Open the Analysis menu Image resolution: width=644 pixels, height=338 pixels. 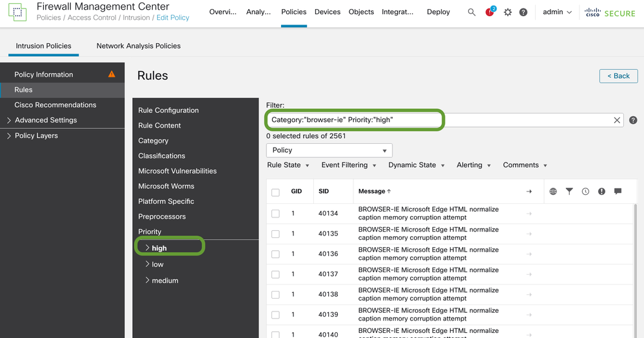[259, 12]
